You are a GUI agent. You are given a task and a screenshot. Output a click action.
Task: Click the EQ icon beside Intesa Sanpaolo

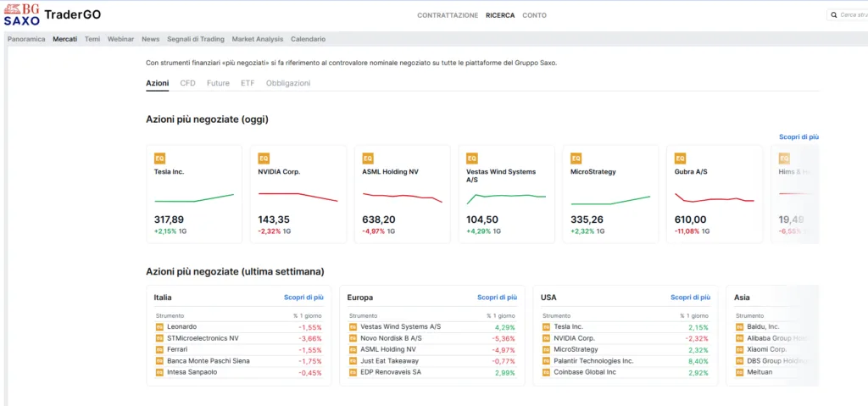coord(159,372)
